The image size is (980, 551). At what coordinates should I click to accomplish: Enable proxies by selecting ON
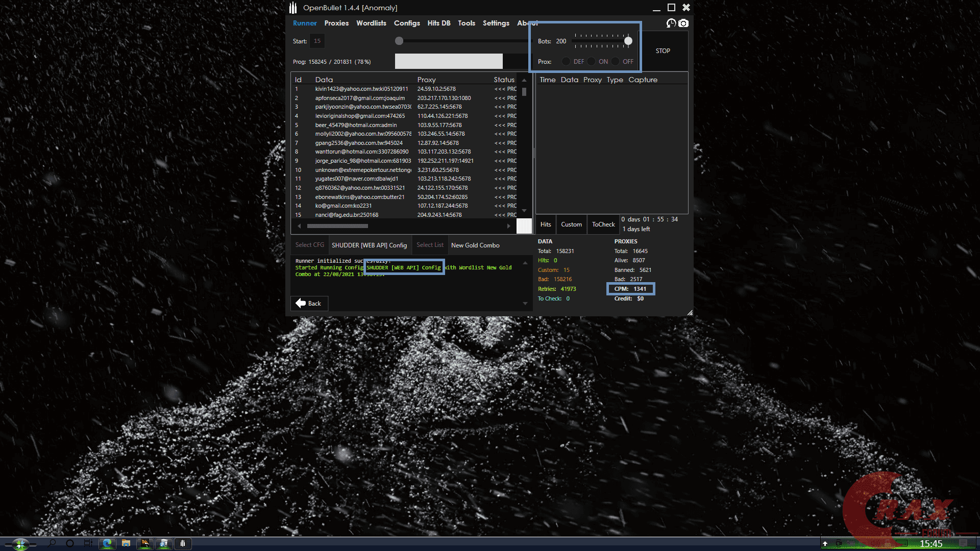[x=591, y=61]
